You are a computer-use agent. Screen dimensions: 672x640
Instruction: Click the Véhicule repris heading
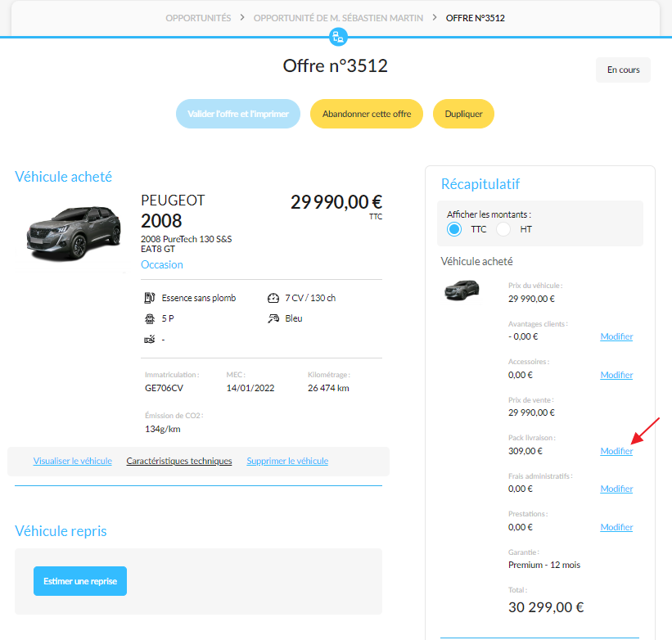click(61, 531)
